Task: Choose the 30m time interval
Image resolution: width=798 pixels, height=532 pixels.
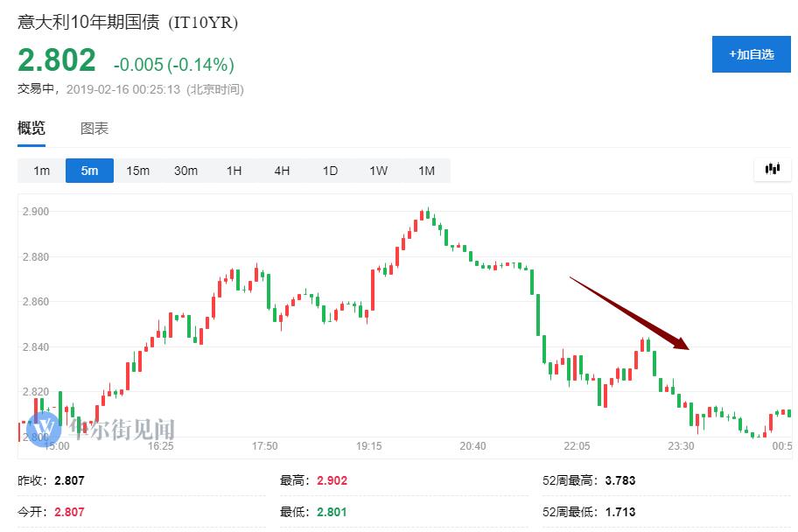Action: [185, 171]
